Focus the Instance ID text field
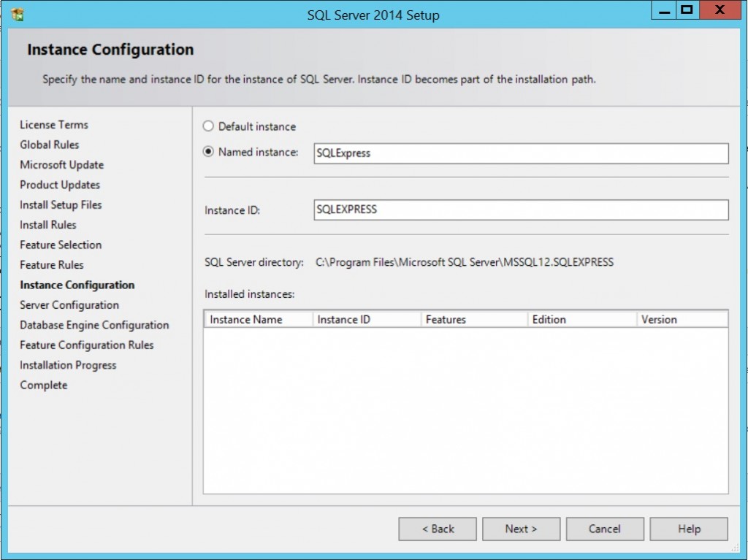 point(521,210)
